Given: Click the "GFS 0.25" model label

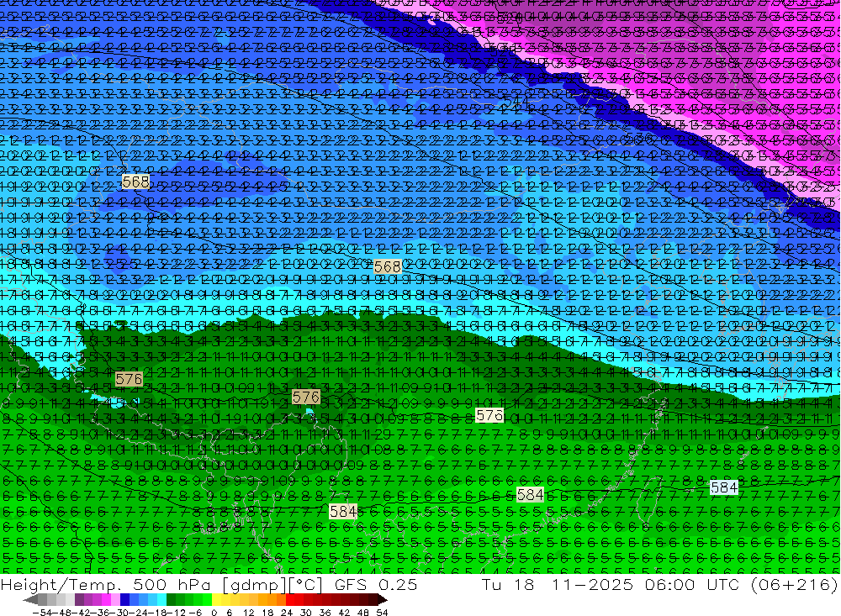Looking at the screenshot, I should [376, 584].
